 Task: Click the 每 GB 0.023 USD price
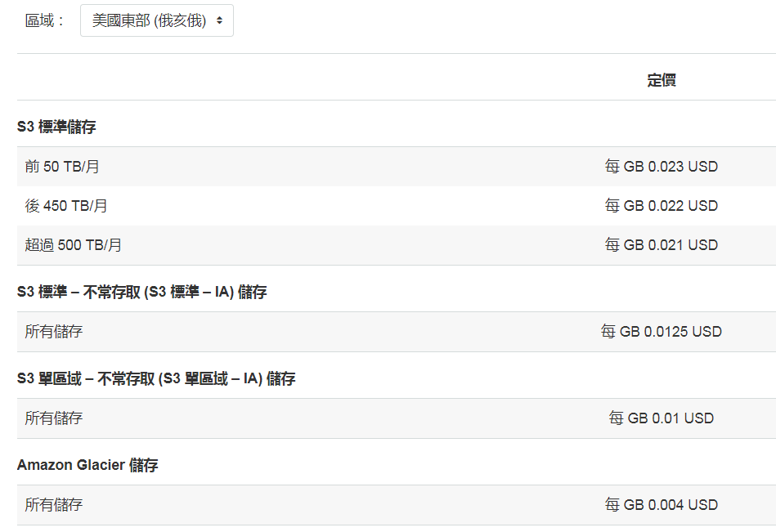pyautogui.click(x=662, y=167)
